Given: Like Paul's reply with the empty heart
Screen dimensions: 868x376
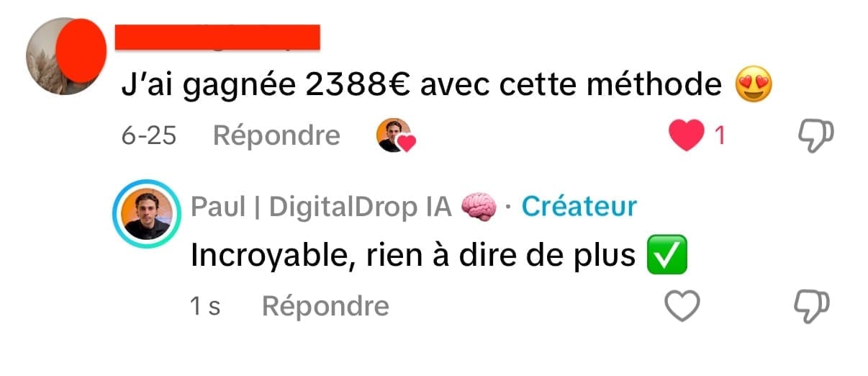Looking at the screenshot, I should tap(682, 307).
